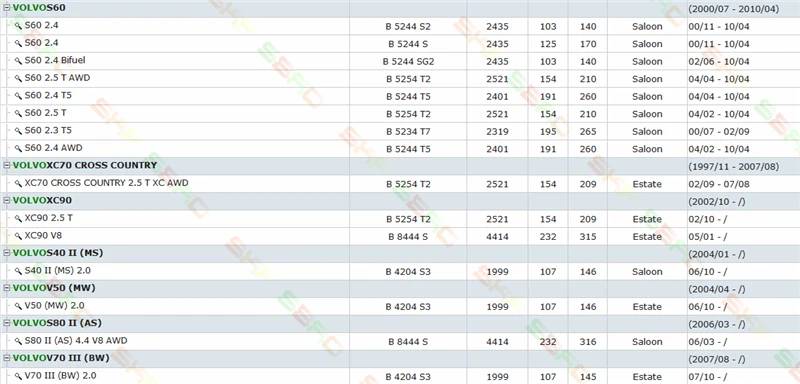The width and height of the screenshot is (800, 384).
Task: Click Saloon in the S60 2.5 T AWD row
Action: click(x=647, y=79)
